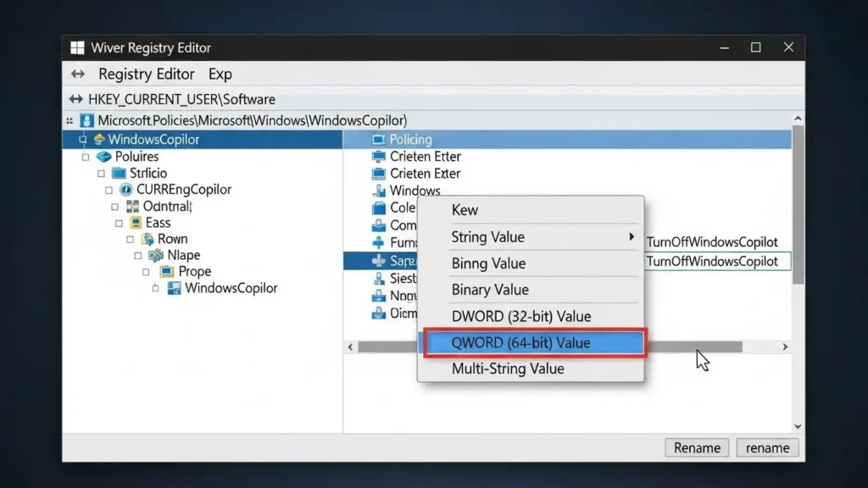The width and height of the screenshot is (868, 488).
Task: Pick Multi-String Value in the context menu
Action: pyautogui.click(x=508, y=369)
